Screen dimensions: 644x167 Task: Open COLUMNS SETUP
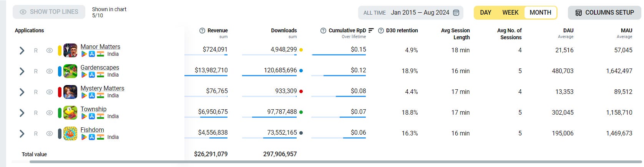(x=604, y=13)
